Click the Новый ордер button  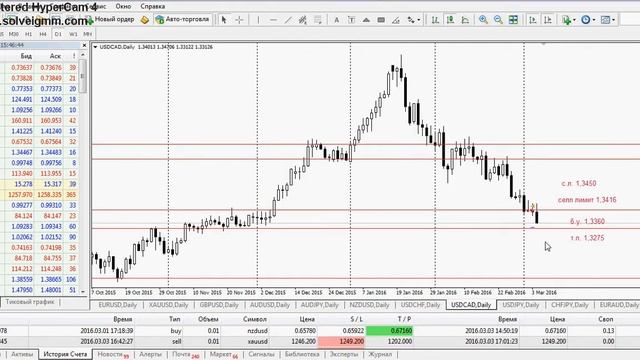coord(110,19)
